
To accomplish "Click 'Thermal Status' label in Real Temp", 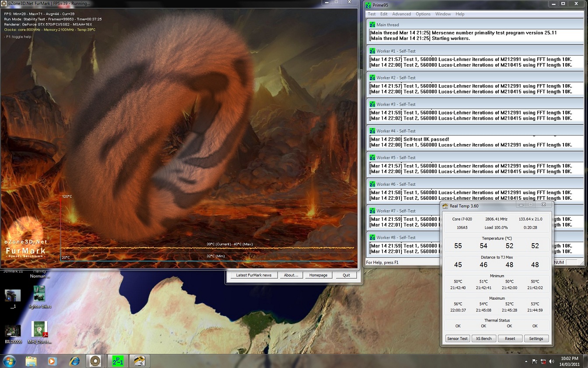I will coord(497,320).
